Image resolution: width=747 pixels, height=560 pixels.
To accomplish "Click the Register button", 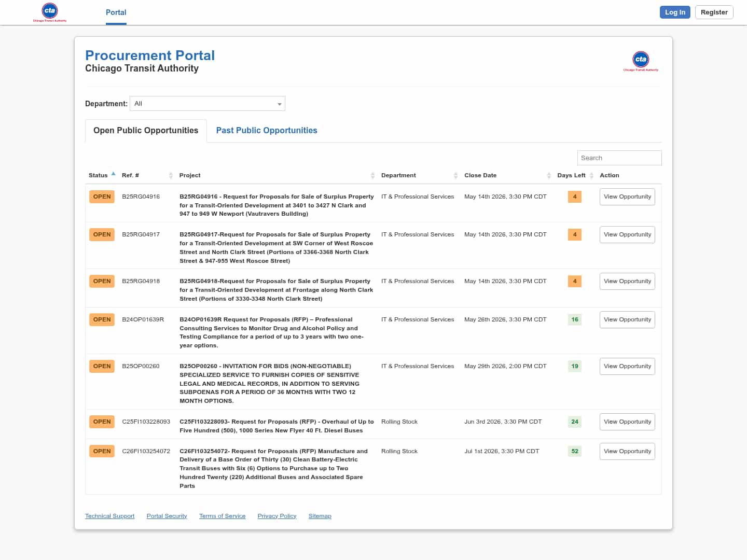I will pos(714,12).
